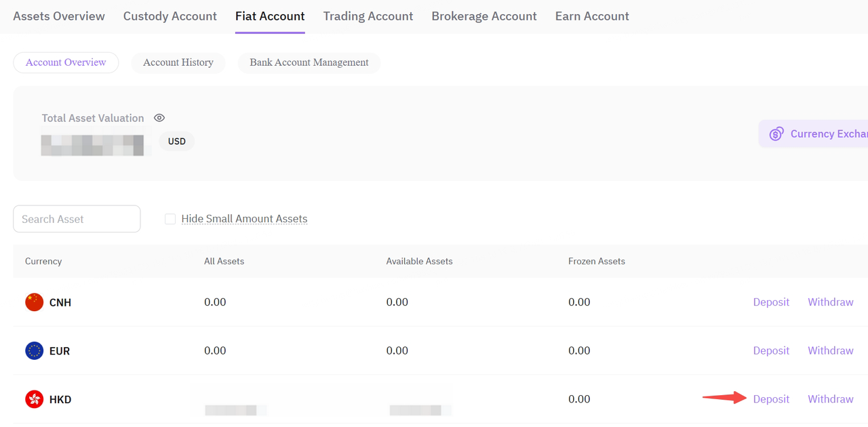Focus the Search Asset input field
868x427 pixels.
point(77,219)
